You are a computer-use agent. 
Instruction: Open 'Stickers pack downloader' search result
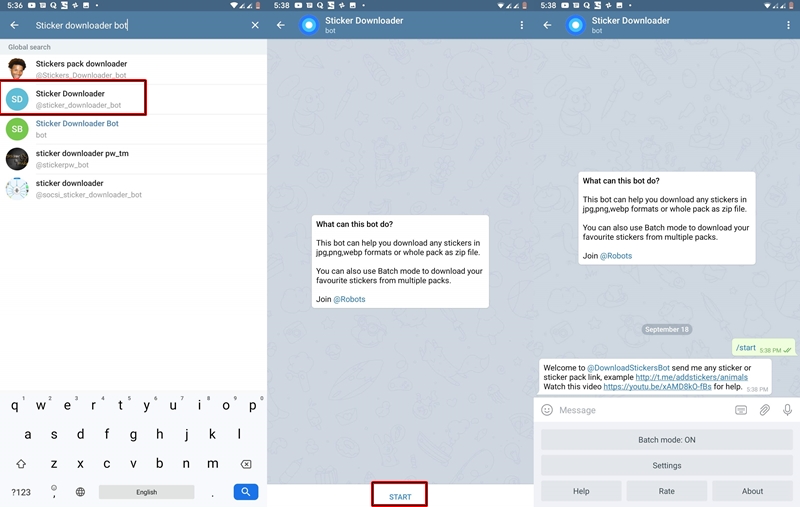pos(133,69)
